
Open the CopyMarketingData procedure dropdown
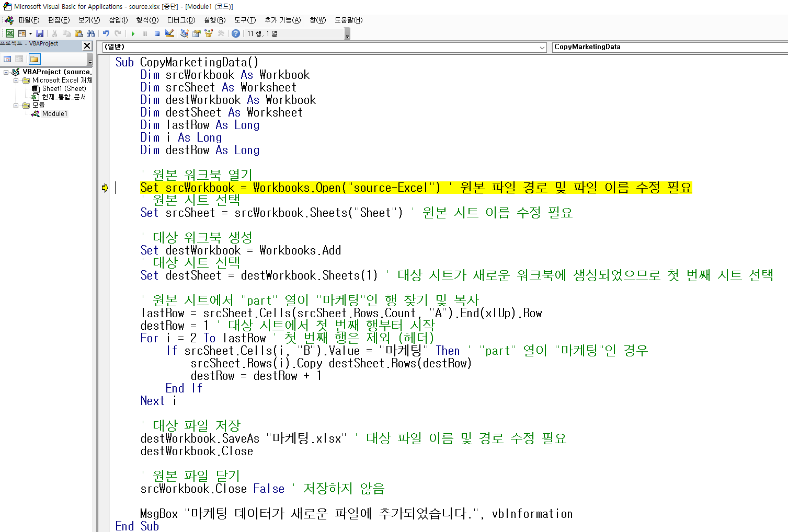pyautogui.click(x=670, y=47)
